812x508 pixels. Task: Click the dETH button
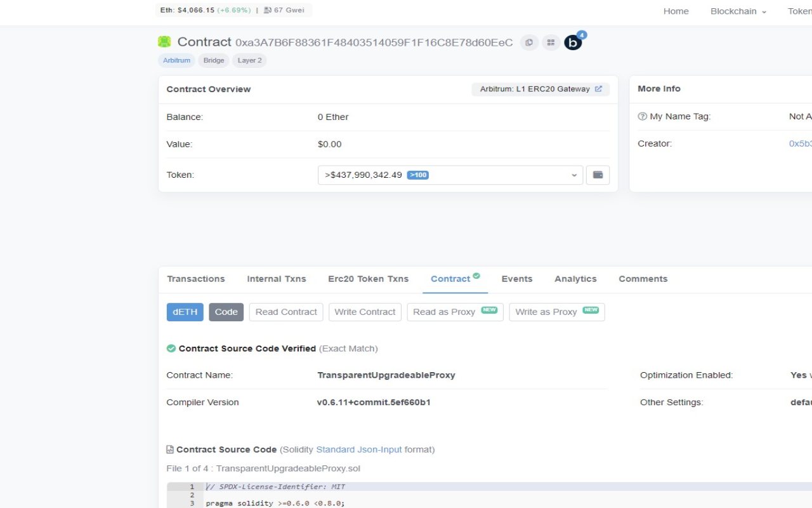(185, 312)
